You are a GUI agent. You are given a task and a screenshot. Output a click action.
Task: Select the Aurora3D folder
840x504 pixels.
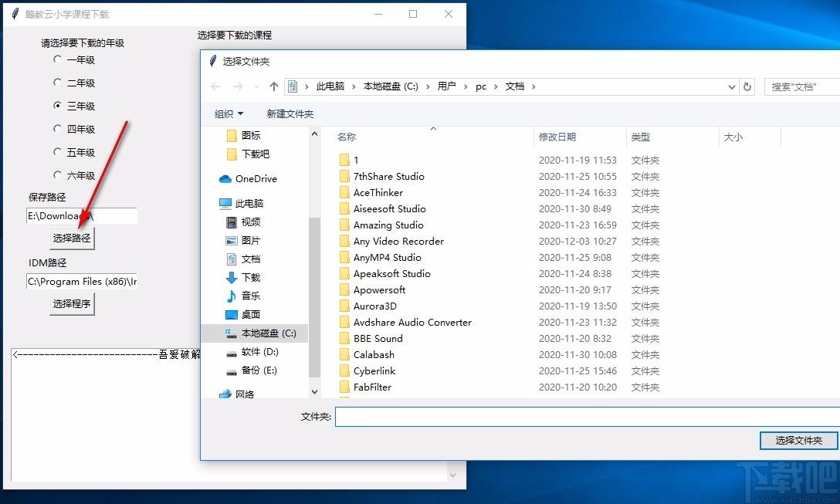click(x=375, y=306)
